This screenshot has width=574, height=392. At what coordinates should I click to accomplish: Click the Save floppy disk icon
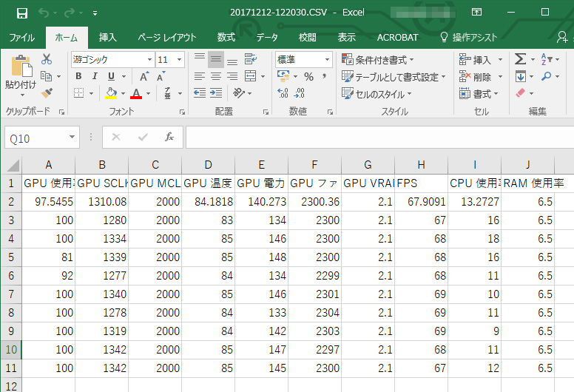click(x=21, y=13)
